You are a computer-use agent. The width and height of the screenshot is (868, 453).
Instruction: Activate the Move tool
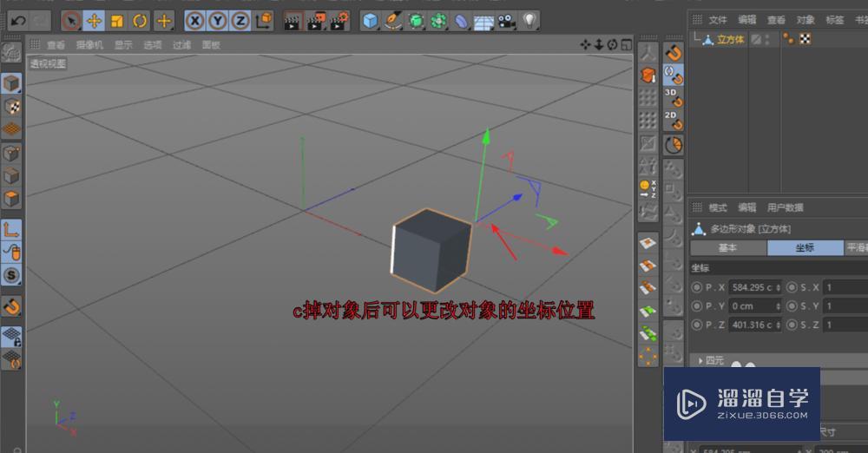(x=94, y=21)
